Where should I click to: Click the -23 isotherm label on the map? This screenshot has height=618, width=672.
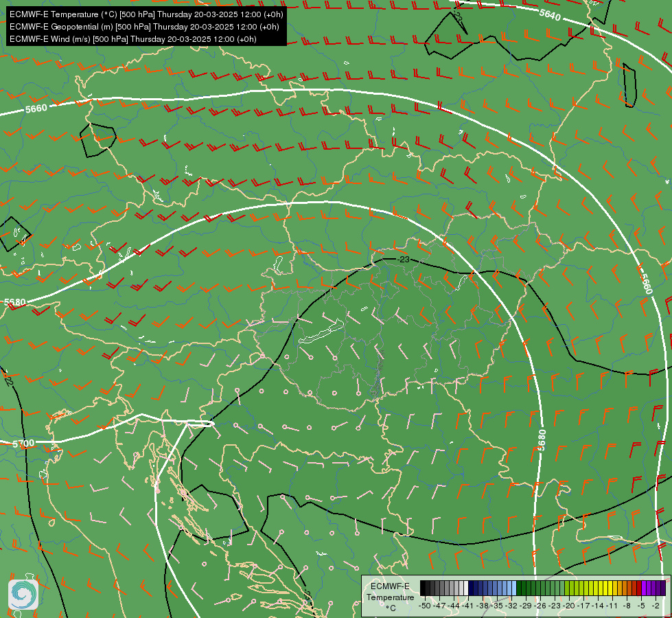point(404,260)
